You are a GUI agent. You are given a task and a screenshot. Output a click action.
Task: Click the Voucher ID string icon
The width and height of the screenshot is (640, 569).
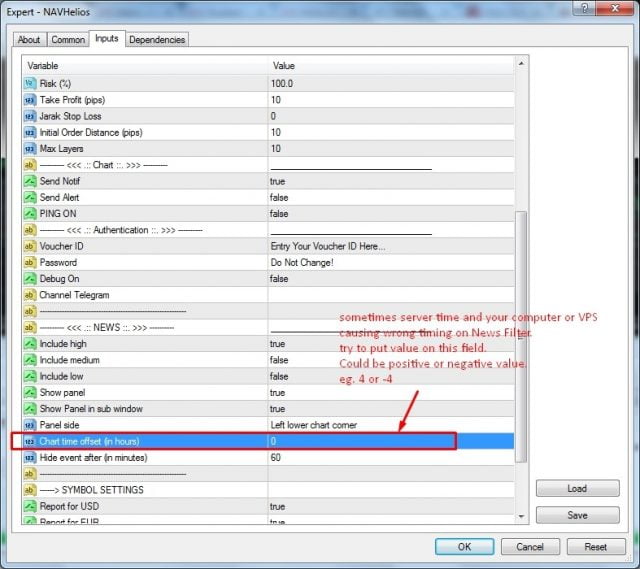coord(30,246)
